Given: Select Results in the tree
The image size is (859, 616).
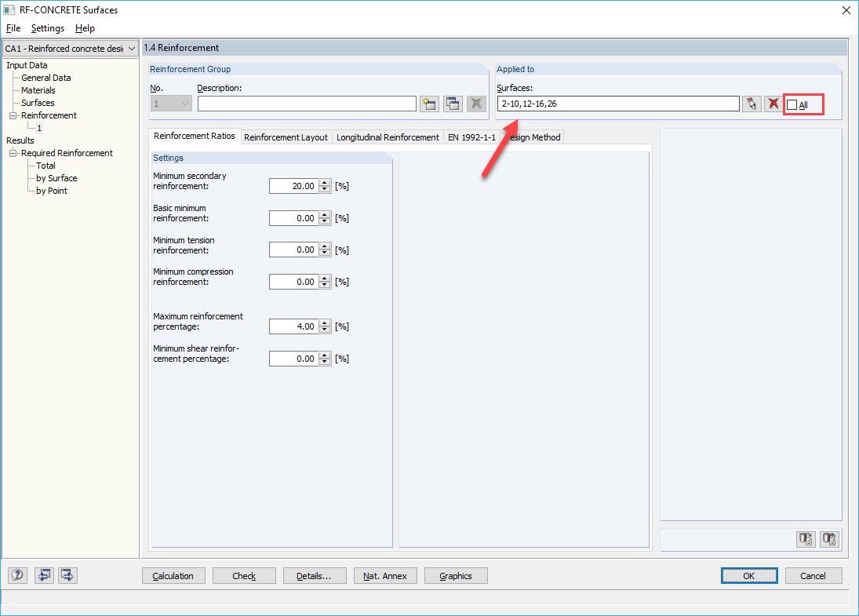Looking at the screenshot, I should point(20,140).
